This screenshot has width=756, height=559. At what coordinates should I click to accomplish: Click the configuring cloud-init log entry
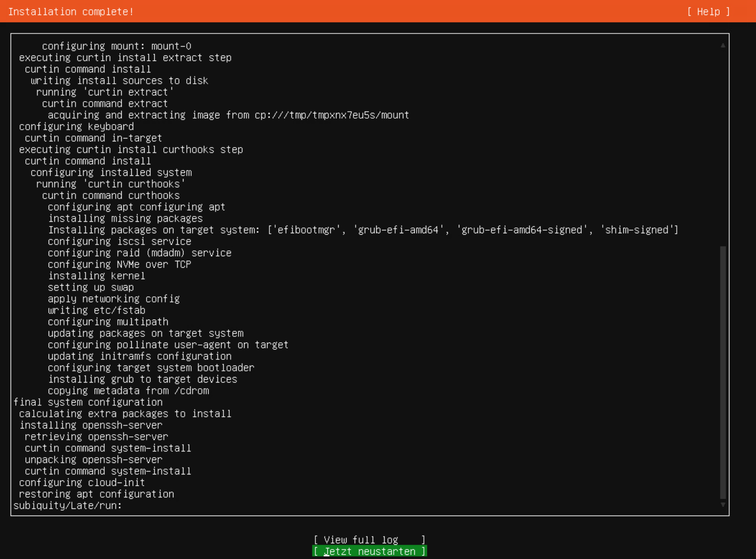pyautogui.click(x=82, y=483)
